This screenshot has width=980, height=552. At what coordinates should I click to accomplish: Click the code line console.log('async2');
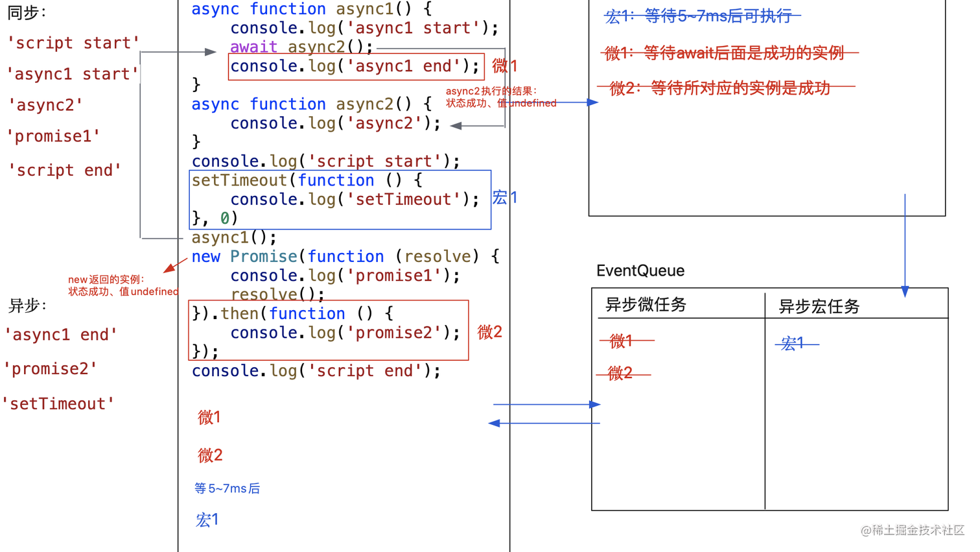tap(336, 123)
